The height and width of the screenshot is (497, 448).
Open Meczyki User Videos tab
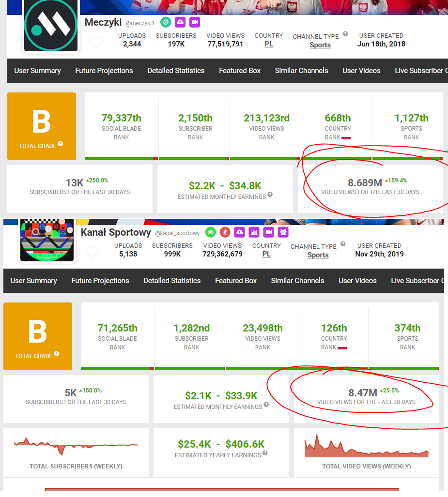point(361,71)
